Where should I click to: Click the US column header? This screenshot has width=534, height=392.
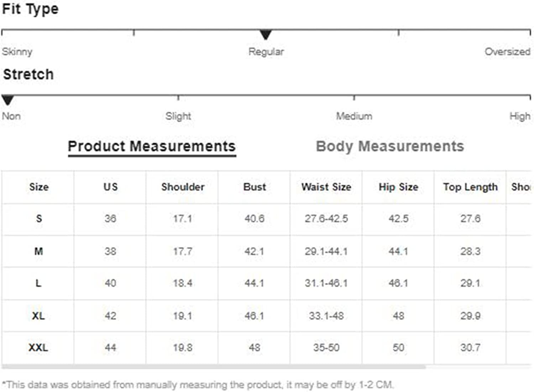pyautogui.click(x=110, y=187)
